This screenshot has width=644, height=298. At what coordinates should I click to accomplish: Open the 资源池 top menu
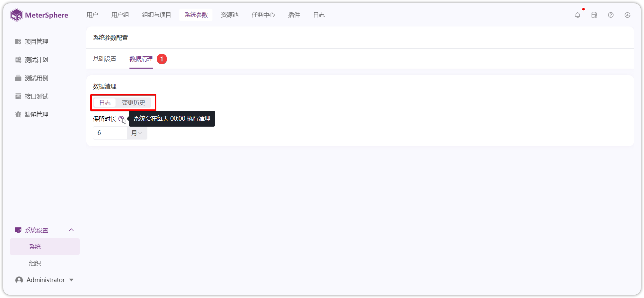(230, 15)
